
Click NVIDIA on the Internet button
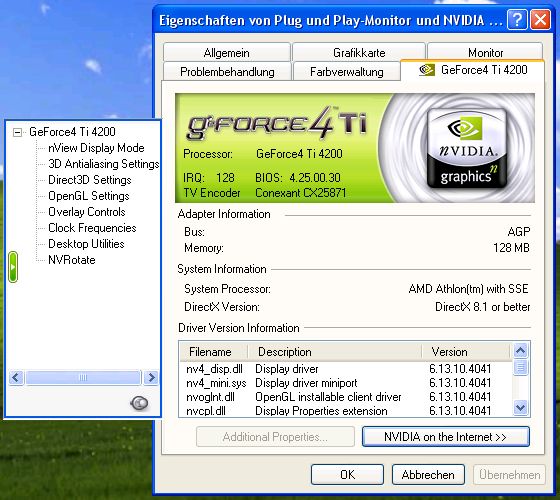(445, 437)
